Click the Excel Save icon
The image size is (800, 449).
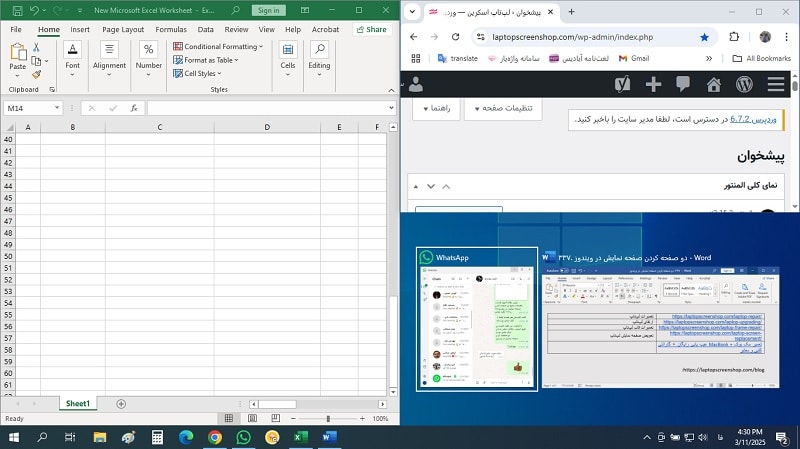(17, 10)
